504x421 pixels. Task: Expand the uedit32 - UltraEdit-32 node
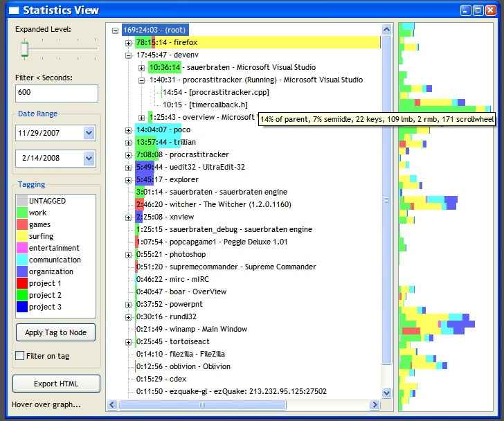(128, 168)
